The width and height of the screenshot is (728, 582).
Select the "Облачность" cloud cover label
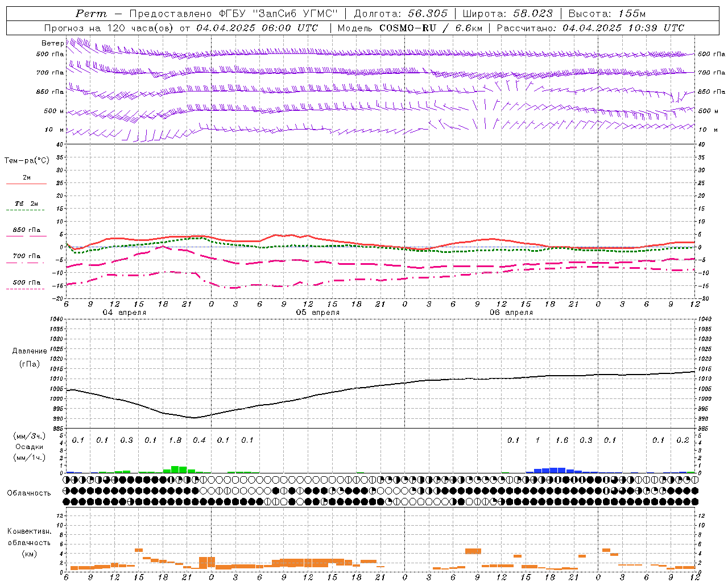29,493
